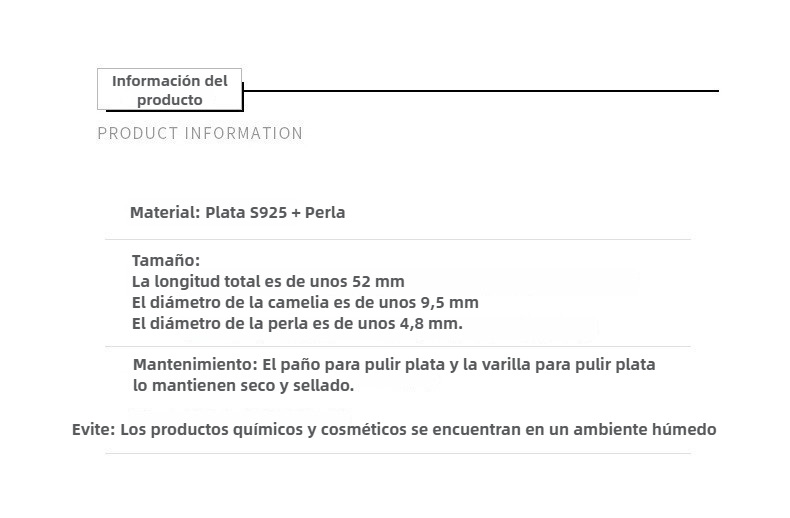Click the words 'ambiente húmedo'
This screenshot has height=518, width=790.
[x=645, y=429]
